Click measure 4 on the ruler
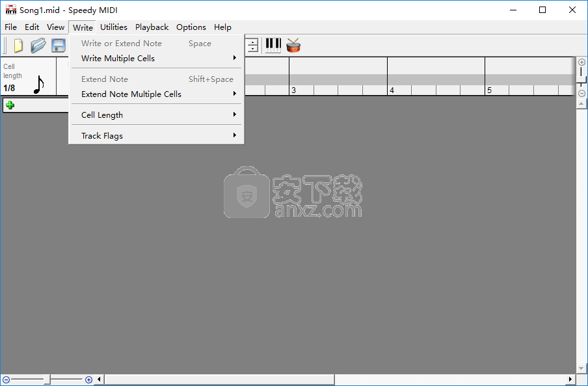Screen dimensions: 588x386 (x=392, y=90)
